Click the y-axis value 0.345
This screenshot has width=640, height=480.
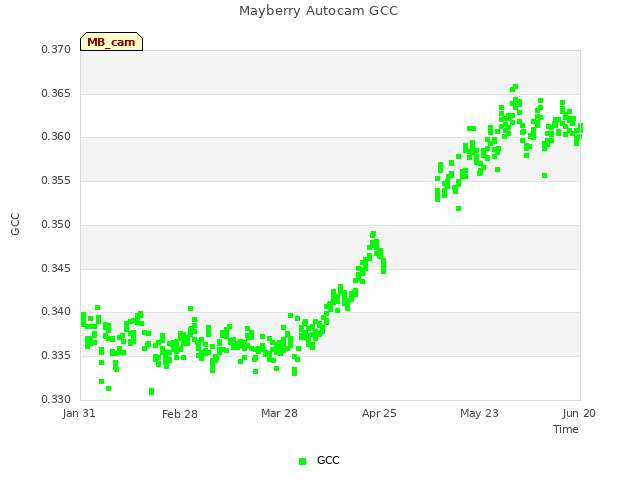coord(56,269)
